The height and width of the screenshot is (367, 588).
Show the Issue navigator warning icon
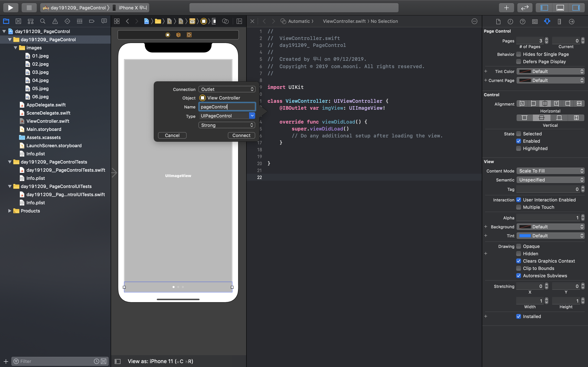(55, 21)
